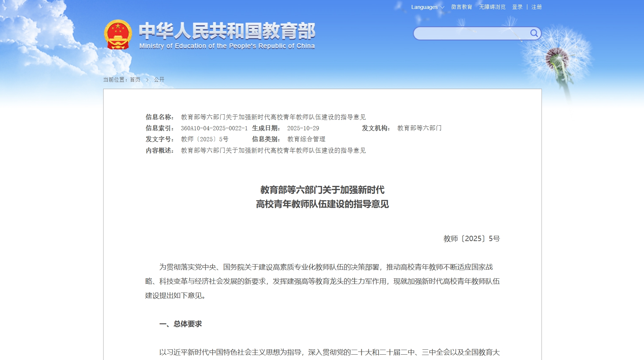The width and height of the screenshot is (644, 360).
Task: Expand the Languages chevron arrow
Action: tap(442, 7)
